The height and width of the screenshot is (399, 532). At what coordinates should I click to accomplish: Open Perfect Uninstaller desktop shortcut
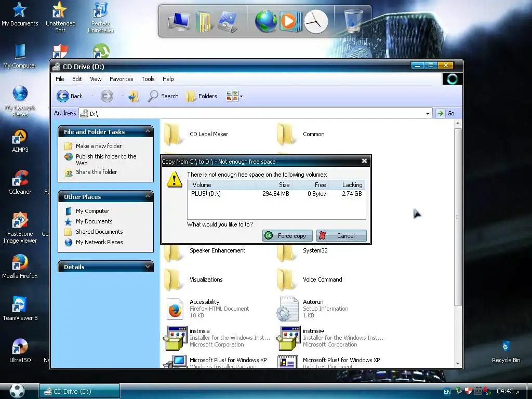pos(101,17)
